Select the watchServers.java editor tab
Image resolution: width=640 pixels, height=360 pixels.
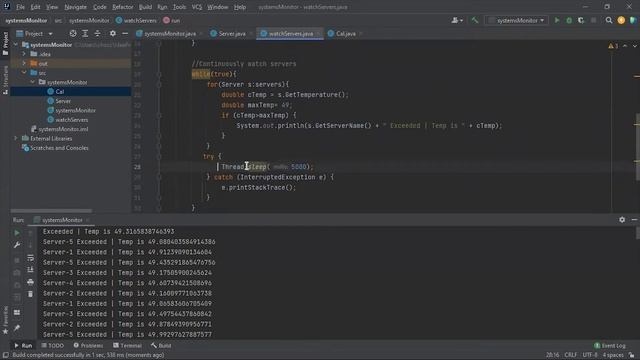[x=291, y=33]
